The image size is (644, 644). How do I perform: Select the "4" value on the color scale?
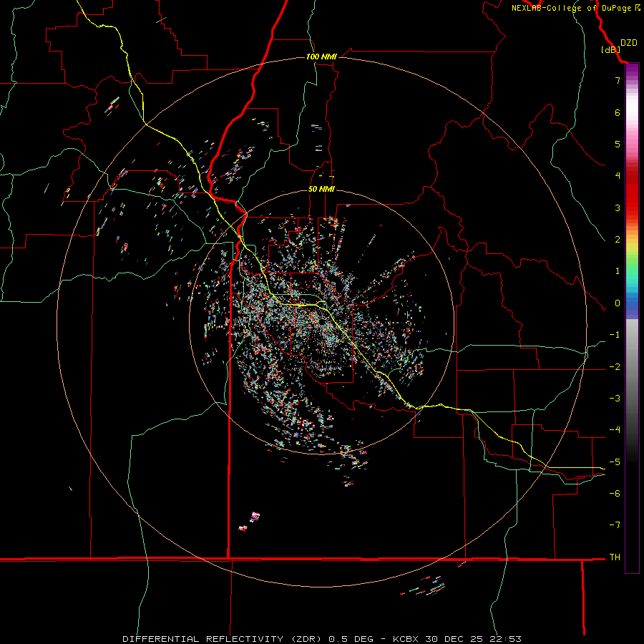618,176
